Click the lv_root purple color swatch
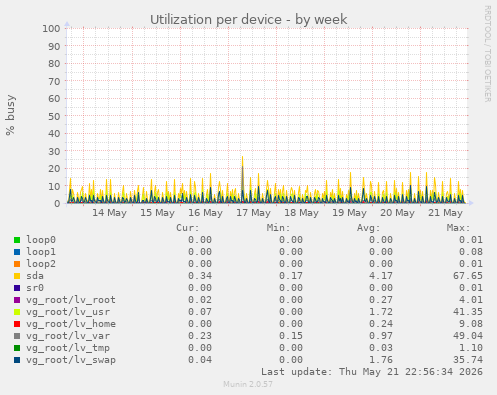The image size is (497, 395). click(17, 300)
